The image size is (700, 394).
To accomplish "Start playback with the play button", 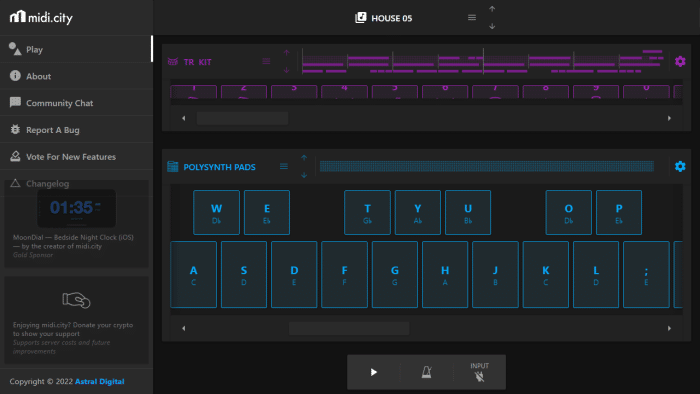I will [374, 372].
